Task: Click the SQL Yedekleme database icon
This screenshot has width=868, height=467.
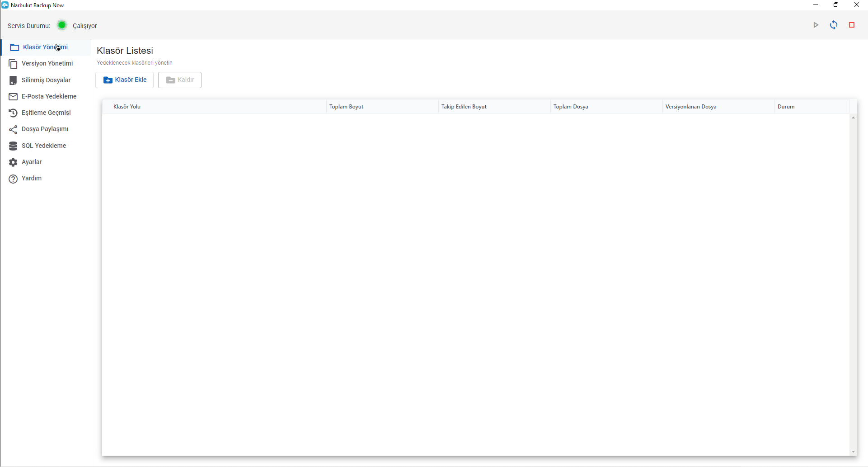Action: 13,146
